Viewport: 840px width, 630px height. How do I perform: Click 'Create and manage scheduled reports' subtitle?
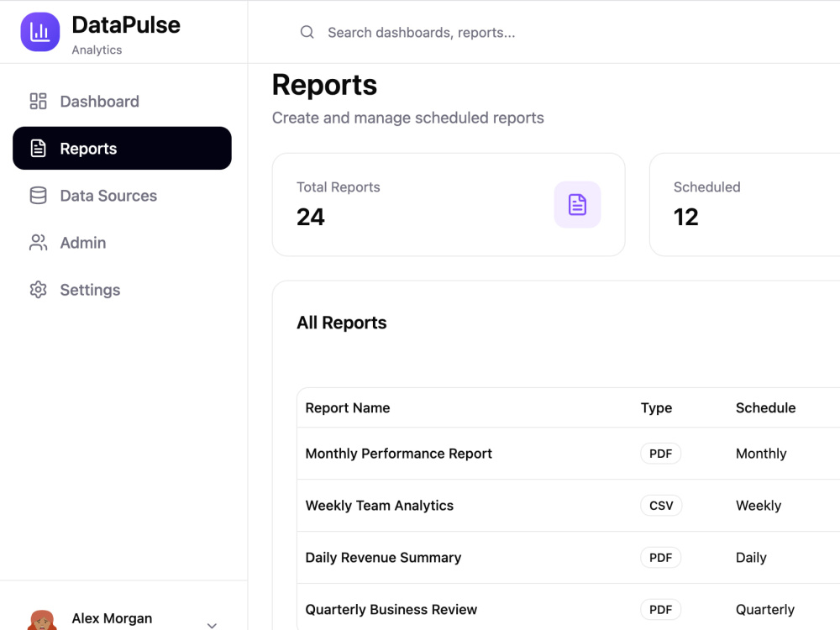[x=408, y=118]
